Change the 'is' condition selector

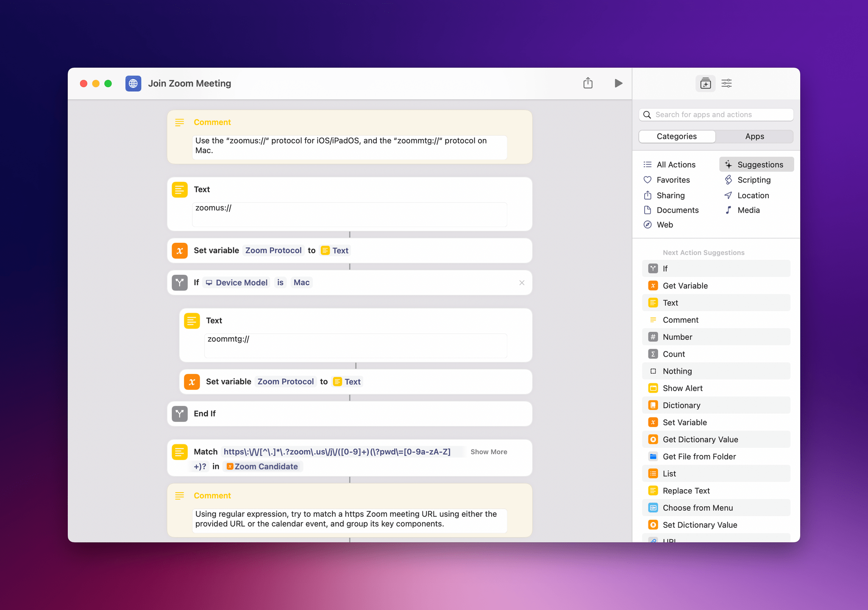coord(280,283)
